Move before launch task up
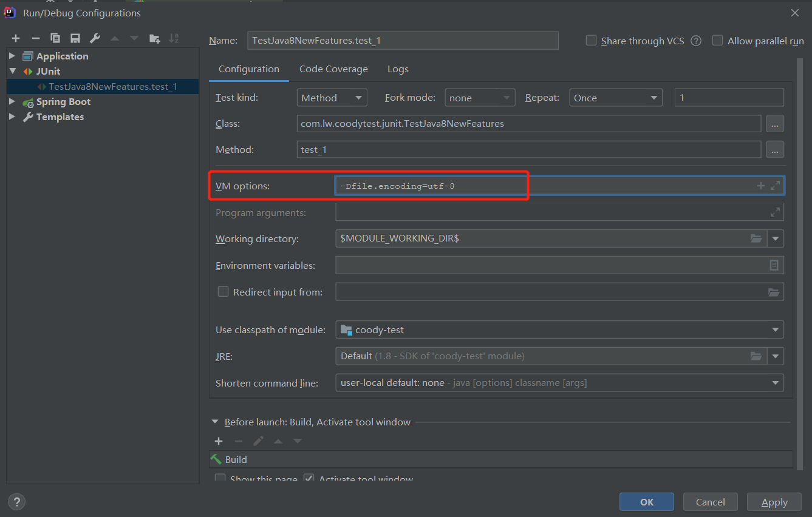 278,441
